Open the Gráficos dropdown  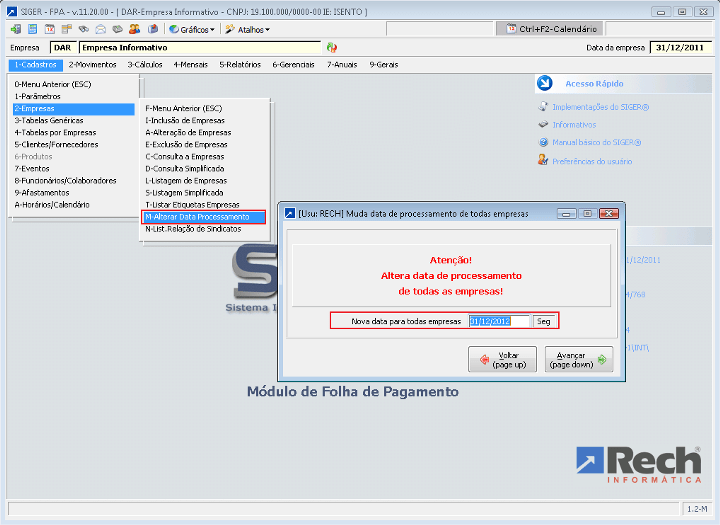click(192, 29)
